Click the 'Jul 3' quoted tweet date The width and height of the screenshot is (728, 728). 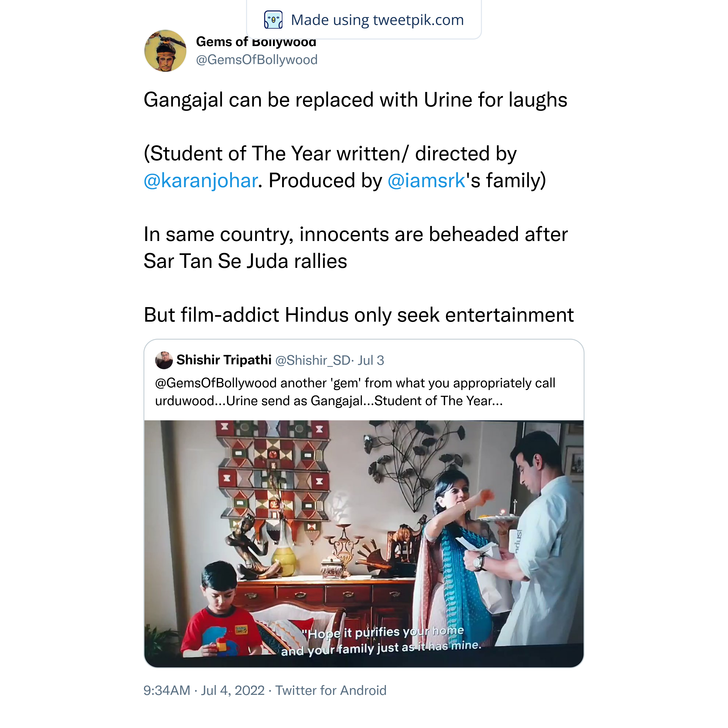[x=371, y=361]
